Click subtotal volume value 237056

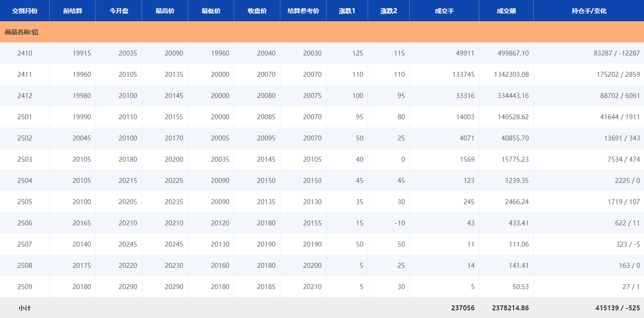pos(462,308)
